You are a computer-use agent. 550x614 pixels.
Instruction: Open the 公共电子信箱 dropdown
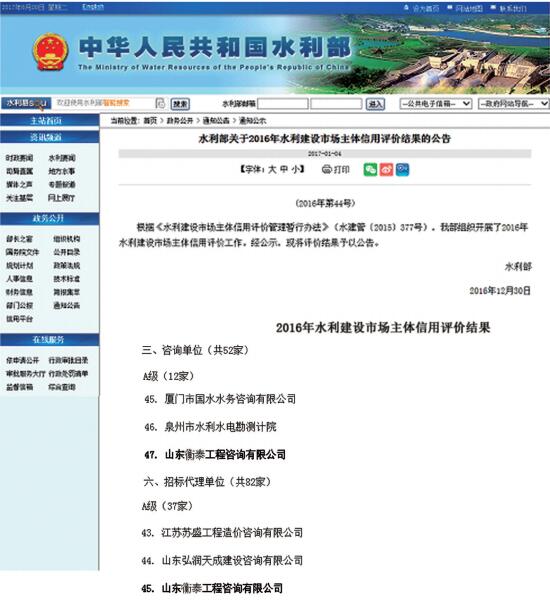[x=435, y=104]
